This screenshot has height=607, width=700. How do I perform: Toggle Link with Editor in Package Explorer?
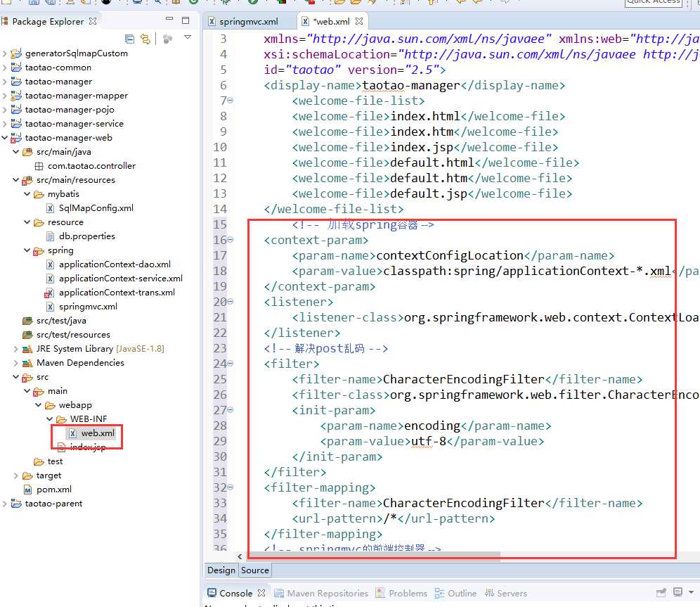tap(145, 39)
